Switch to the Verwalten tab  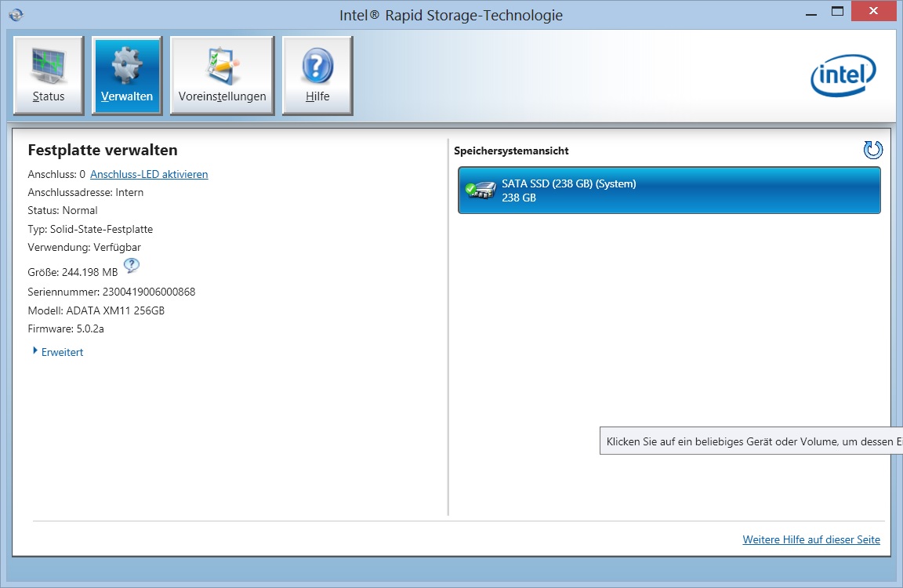pos(127,75)
